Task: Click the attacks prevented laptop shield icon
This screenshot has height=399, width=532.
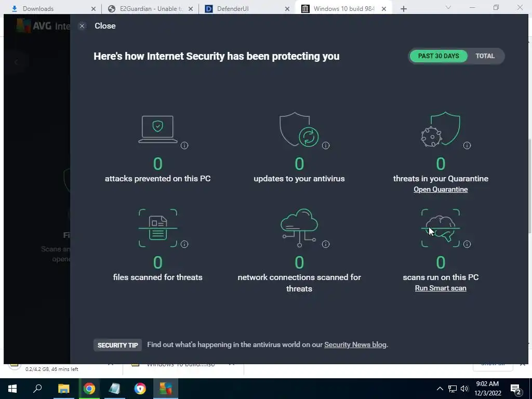Action: (x=158, y=129)
